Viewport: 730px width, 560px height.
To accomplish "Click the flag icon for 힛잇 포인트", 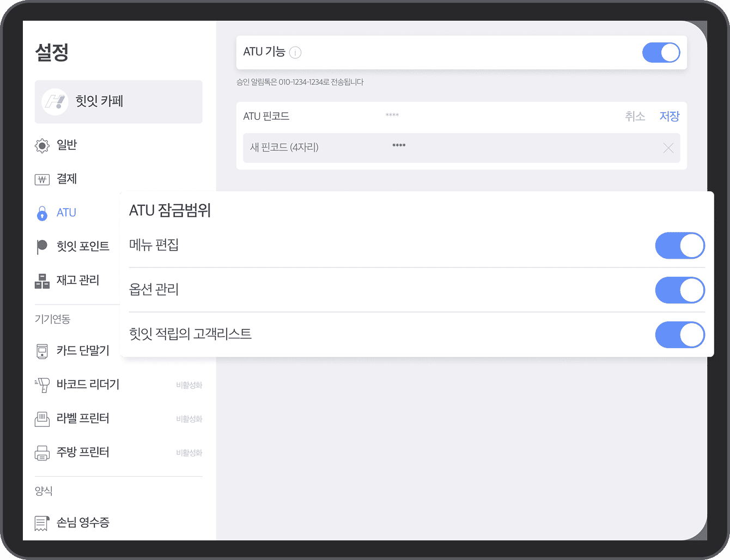I will click(42, 247).
